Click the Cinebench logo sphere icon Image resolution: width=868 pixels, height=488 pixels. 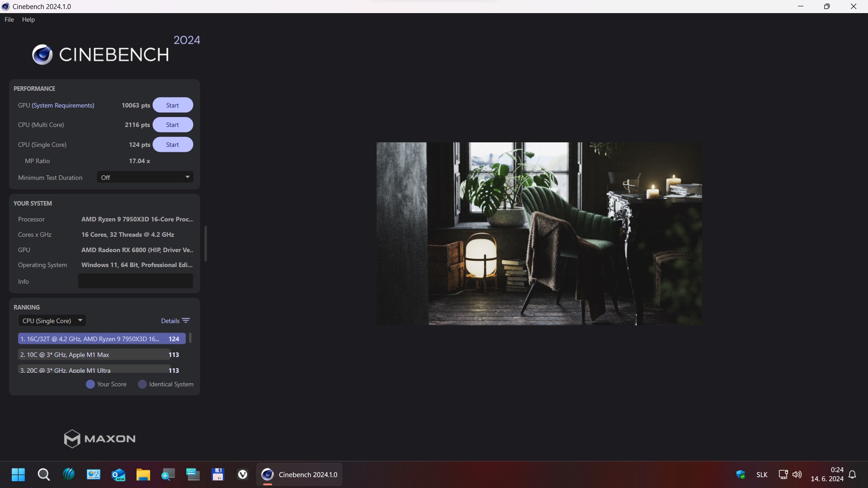tap(42, 55)
